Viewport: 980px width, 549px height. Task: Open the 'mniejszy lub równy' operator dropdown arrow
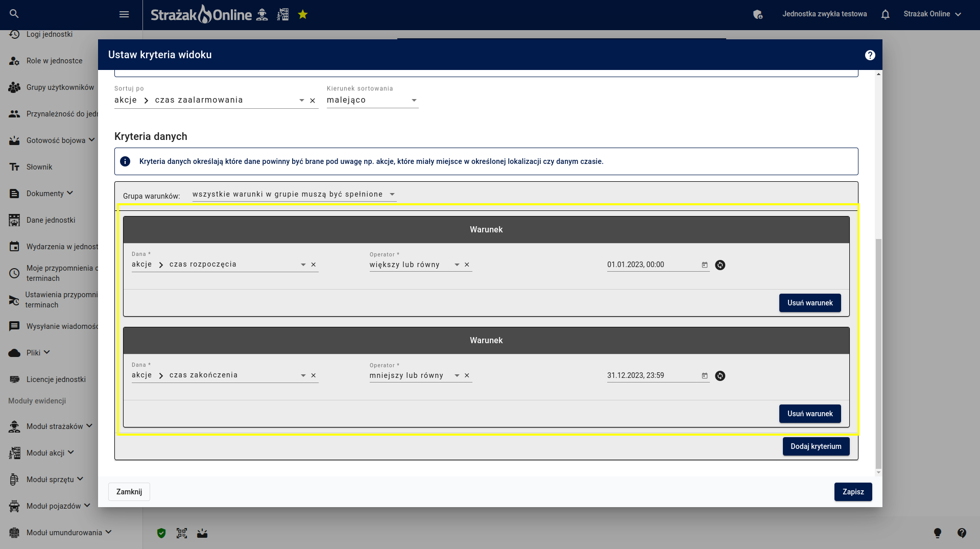tap(457, 375)
